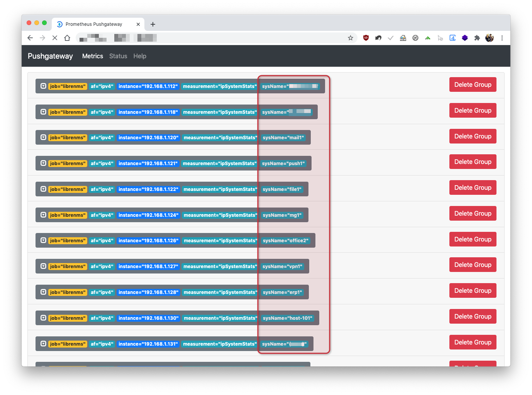This screenshot has height=395, width=532.
Task: Bookmark the page using the star icon
Action: coord(351,38)
